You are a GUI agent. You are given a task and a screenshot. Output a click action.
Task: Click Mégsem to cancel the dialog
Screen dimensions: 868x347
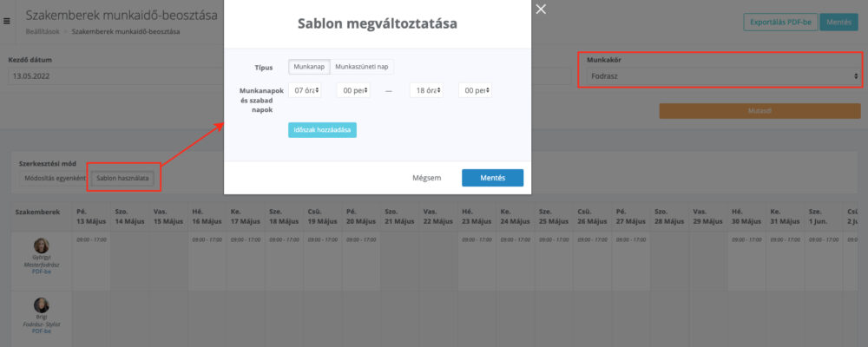426,178
